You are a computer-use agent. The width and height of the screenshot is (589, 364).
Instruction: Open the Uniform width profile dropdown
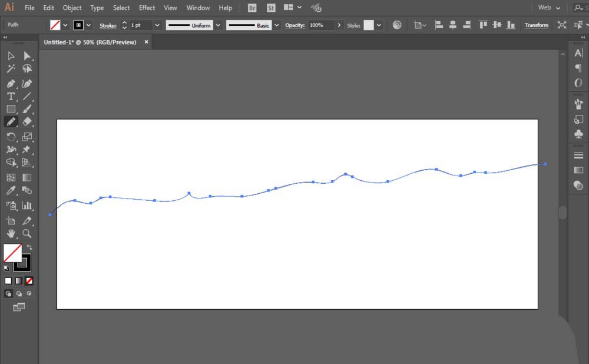218,25
